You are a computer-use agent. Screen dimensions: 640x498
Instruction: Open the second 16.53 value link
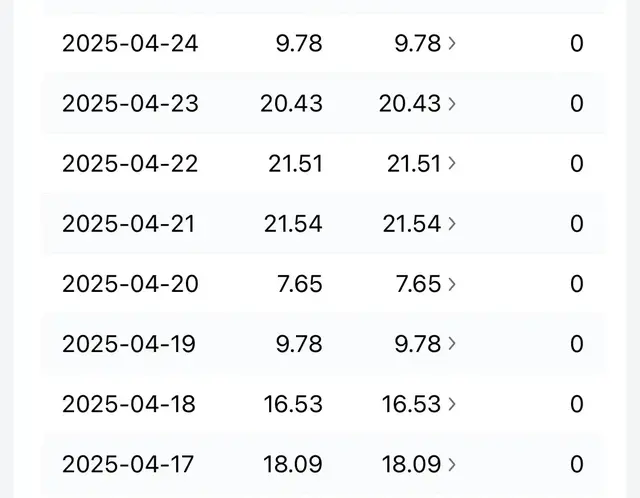point(411,404)
